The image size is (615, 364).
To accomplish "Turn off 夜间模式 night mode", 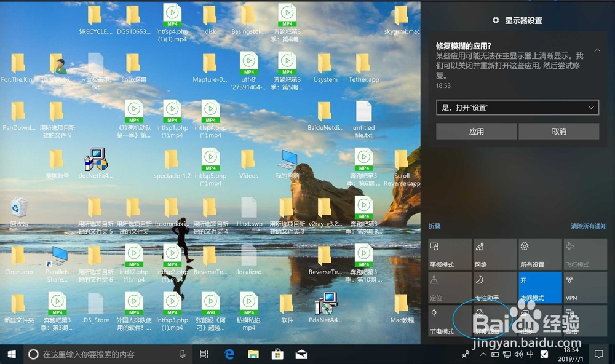I will click(539, 287).
